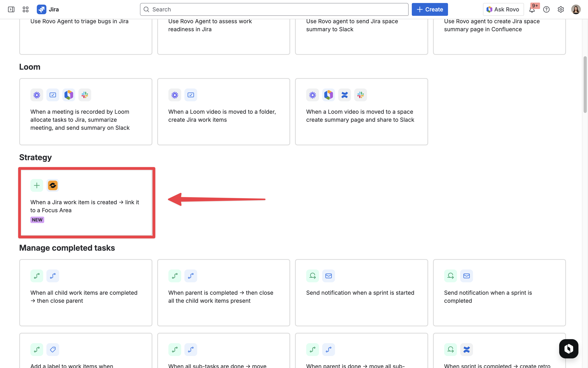Open 'assess work readiness in Jira' template
588x368 pixels.
coord(223,36)
